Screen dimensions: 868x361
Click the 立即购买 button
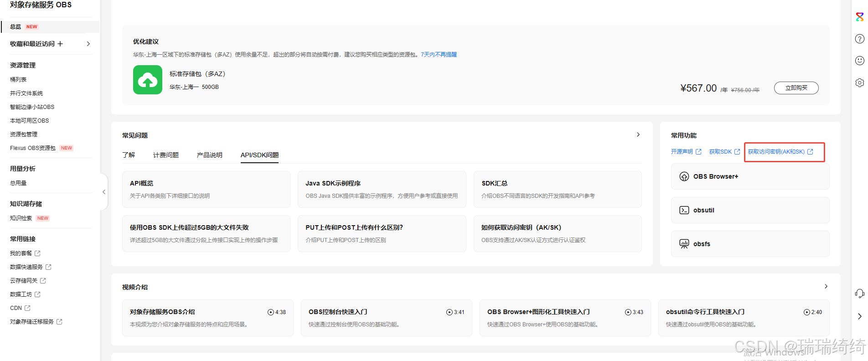tap(796, 88)
